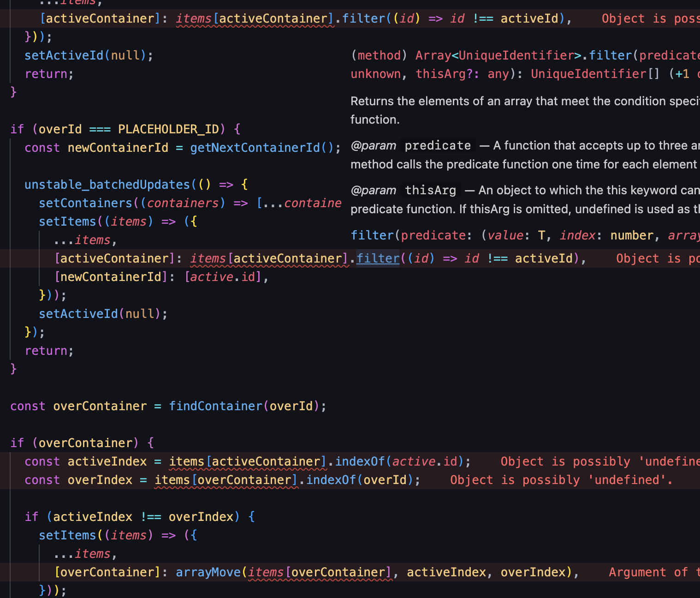
Task: Click the setContainers function call
Action: [x=86, y=203]
